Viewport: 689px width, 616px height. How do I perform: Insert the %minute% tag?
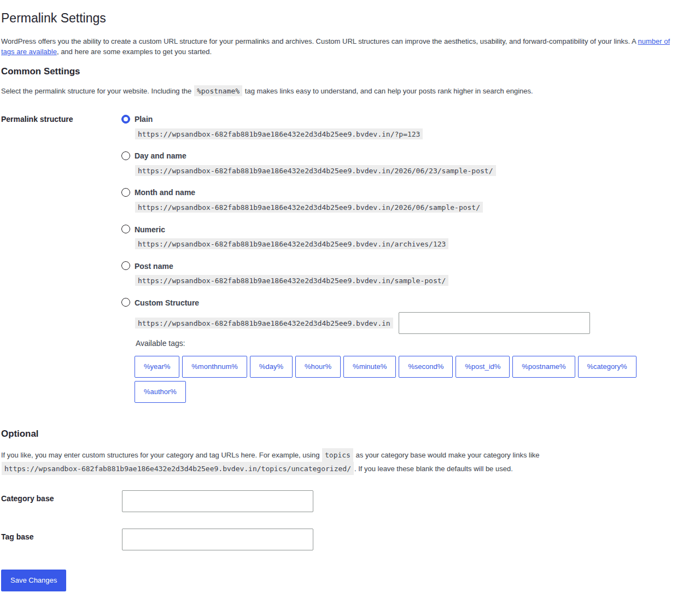point(370,367)
